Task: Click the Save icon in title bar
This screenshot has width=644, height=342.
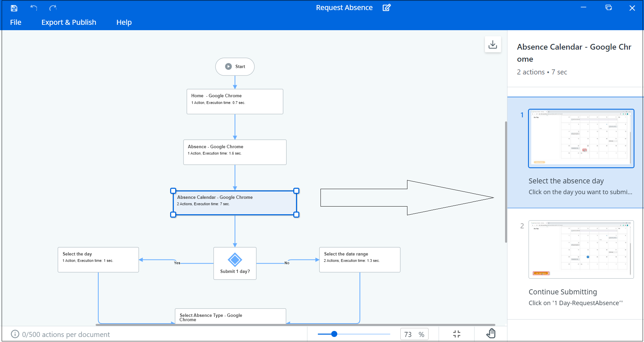Action: point(14,8)
